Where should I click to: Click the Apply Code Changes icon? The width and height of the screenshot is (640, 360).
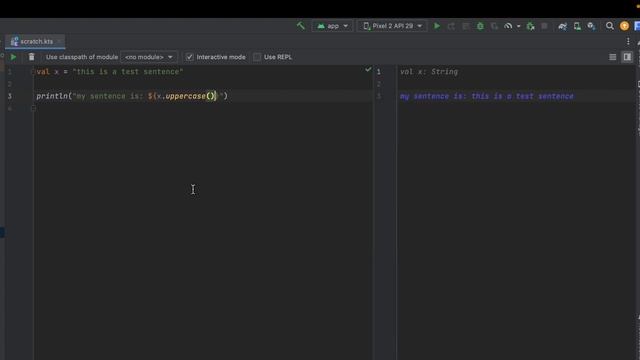465,26
